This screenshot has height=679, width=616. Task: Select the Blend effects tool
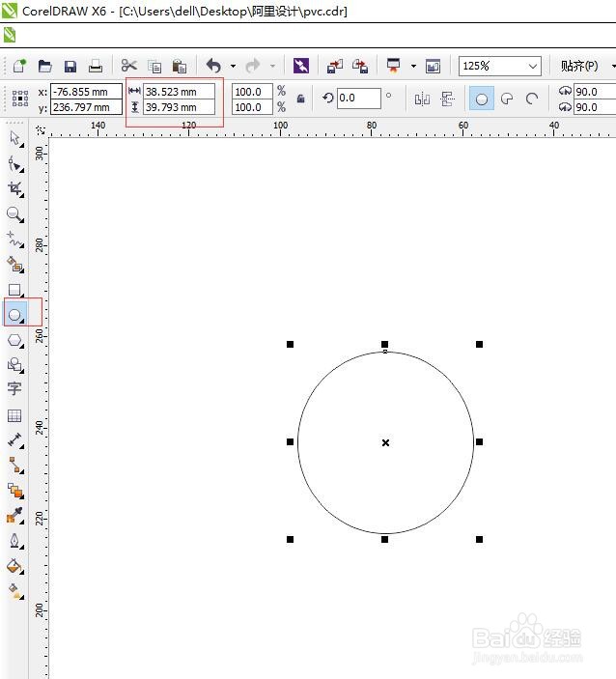pyautogui.click(x=16, y=491)
